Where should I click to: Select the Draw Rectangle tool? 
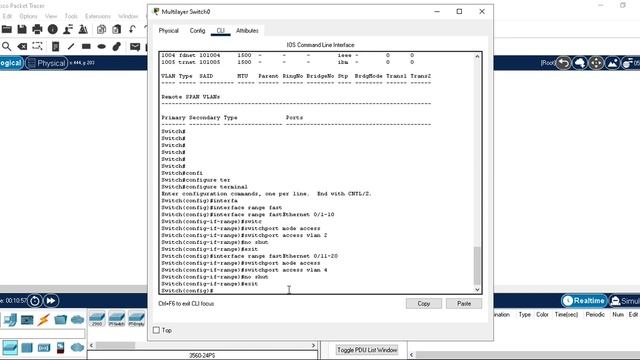point(86,47)
